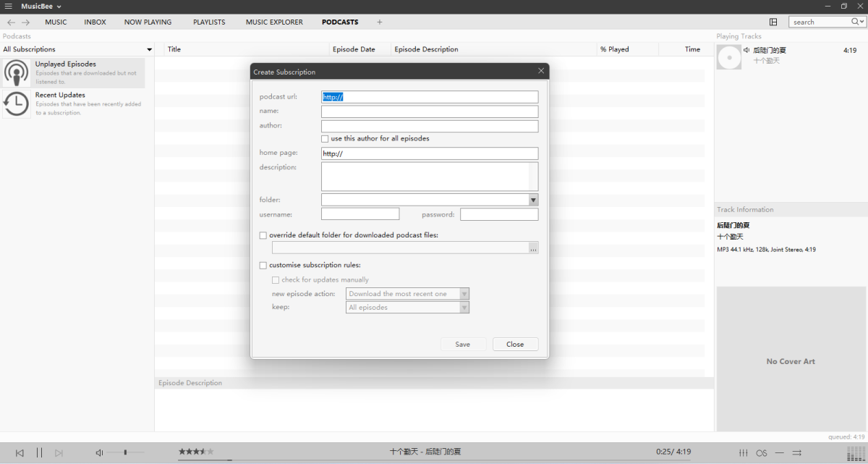Screen dimensions: 868x464
Task: Open the equalizer icon in player bar
Action: pos(743,452)
